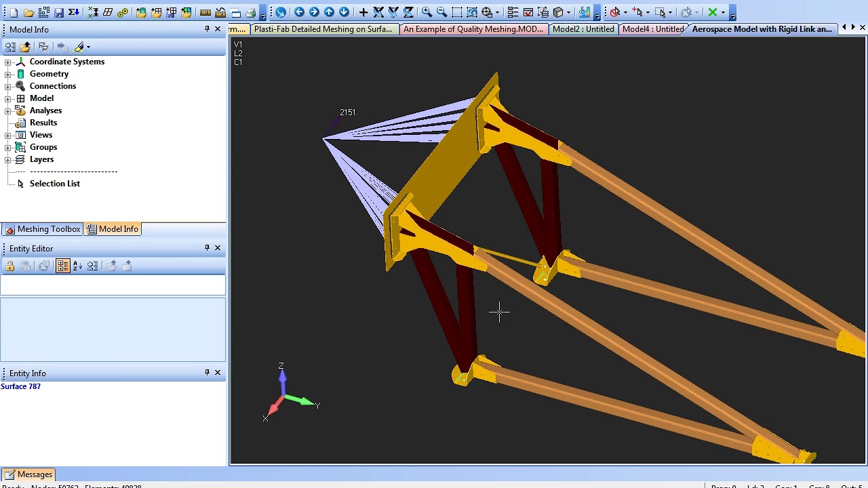Viewport: 868px width, 488px height.
Task: Click the ruler measure icon
Action: tap(205, 12)
